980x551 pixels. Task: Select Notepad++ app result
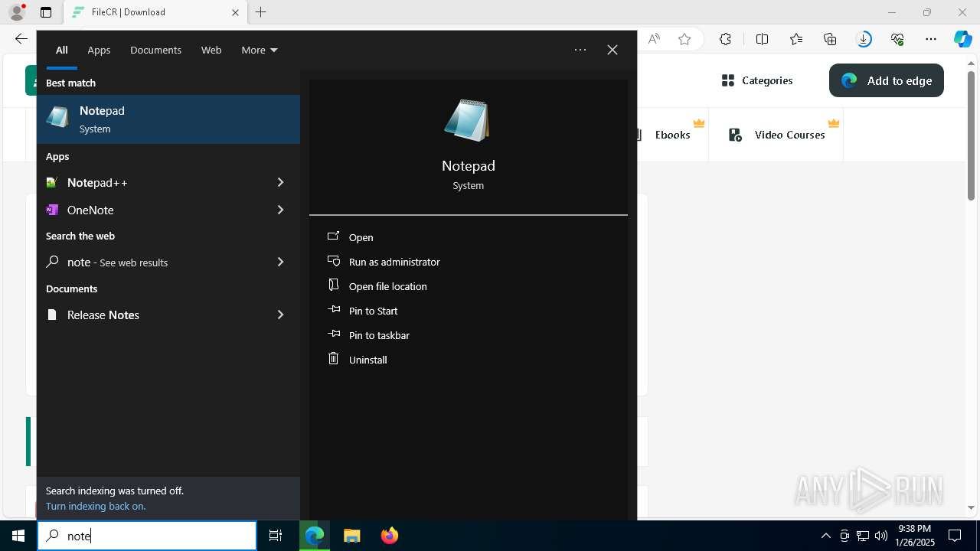153,182
